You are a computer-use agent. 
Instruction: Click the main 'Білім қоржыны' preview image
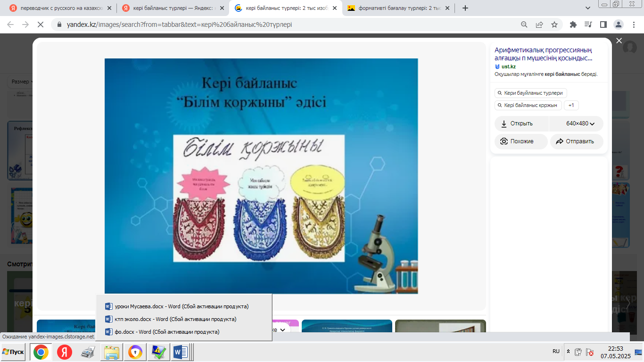(x=261, y=176)
